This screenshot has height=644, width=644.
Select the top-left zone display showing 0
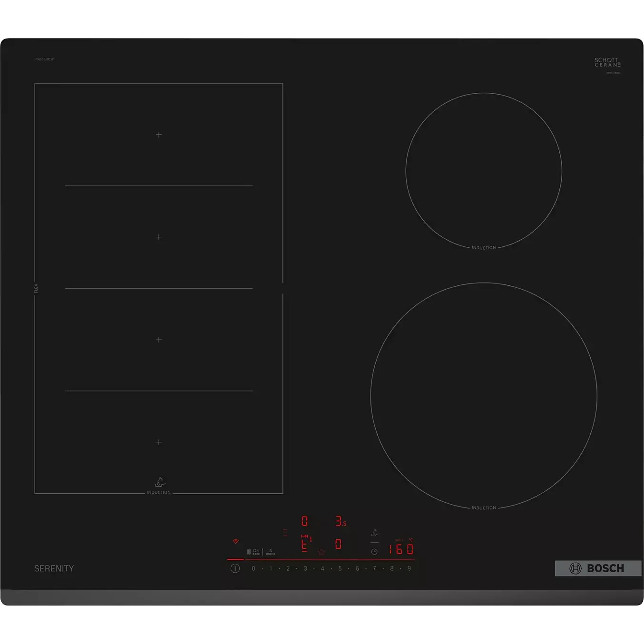click(x=305, y=521)
